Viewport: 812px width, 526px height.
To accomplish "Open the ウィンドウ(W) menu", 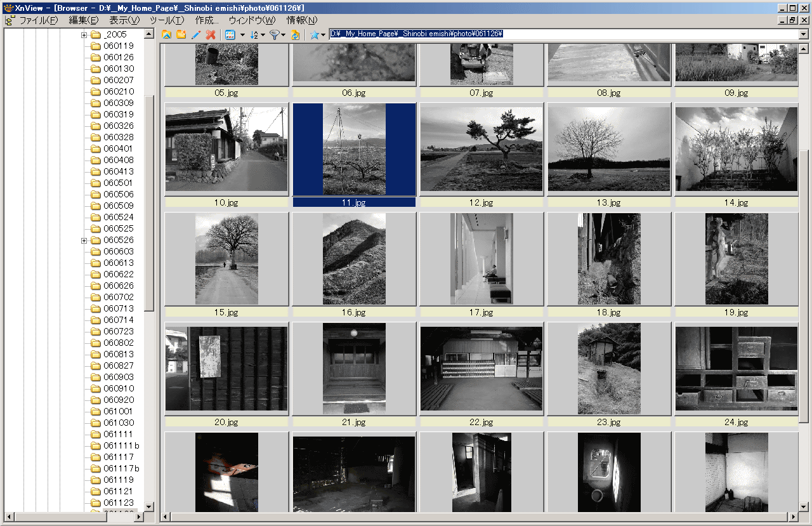I will (252, 20).
